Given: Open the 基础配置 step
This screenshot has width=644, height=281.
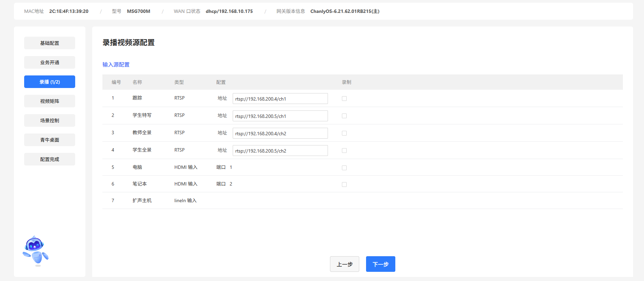Looking at the screenshot, I should [x=50, y=43].
